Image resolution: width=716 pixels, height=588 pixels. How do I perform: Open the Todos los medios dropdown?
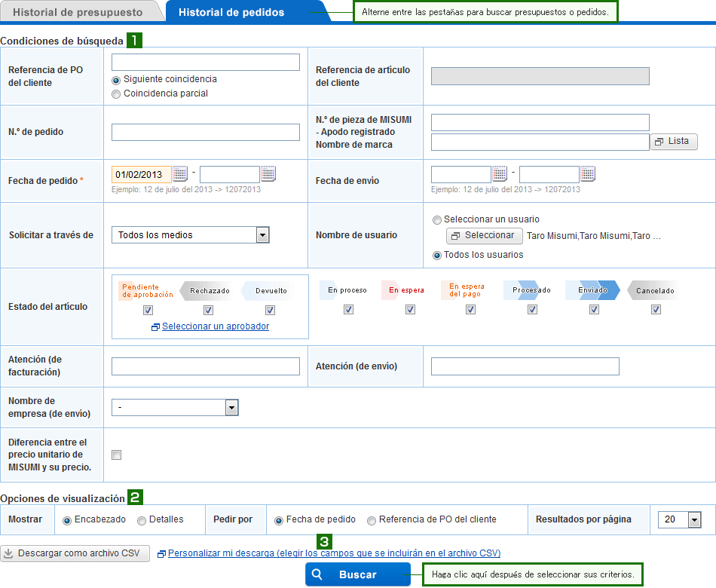tap(191, 235)
